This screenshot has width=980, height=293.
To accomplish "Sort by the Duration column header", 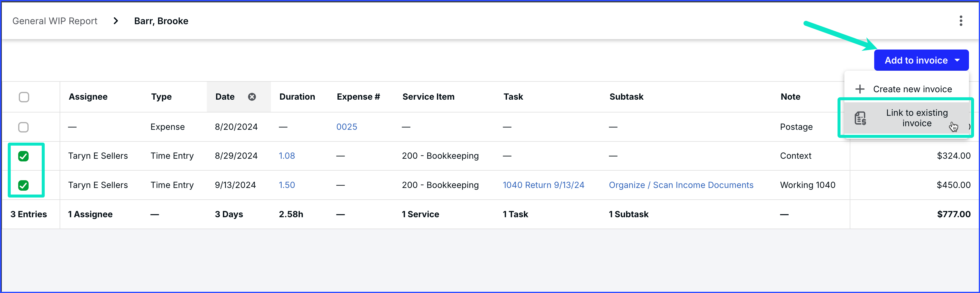I will [297, 97].
